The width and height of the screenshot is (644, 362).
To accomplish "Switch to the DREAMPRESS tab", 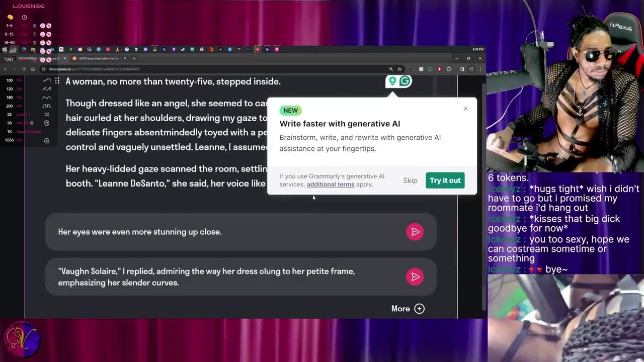I will coord(38,58).
